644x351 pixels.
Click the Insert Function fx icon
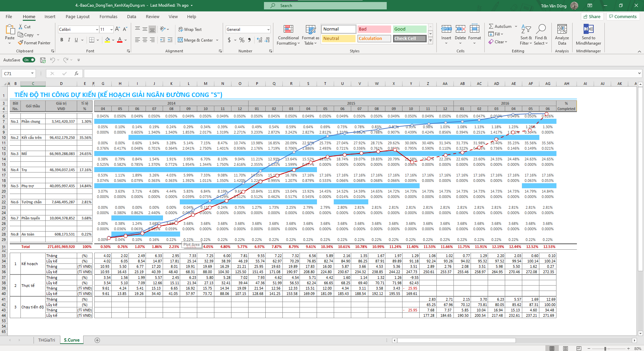pyautogui.click(x=76, y=73)
